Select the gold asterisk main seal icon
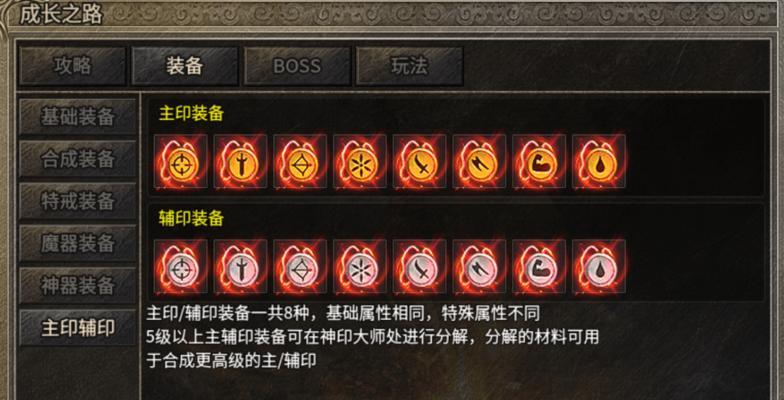Screen dimensions: 784x400 tap(360, 161)
